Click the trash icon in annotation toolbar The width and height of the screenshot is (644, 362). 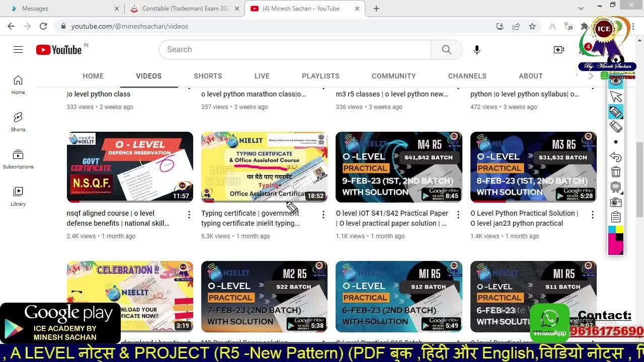pos(616,172)
